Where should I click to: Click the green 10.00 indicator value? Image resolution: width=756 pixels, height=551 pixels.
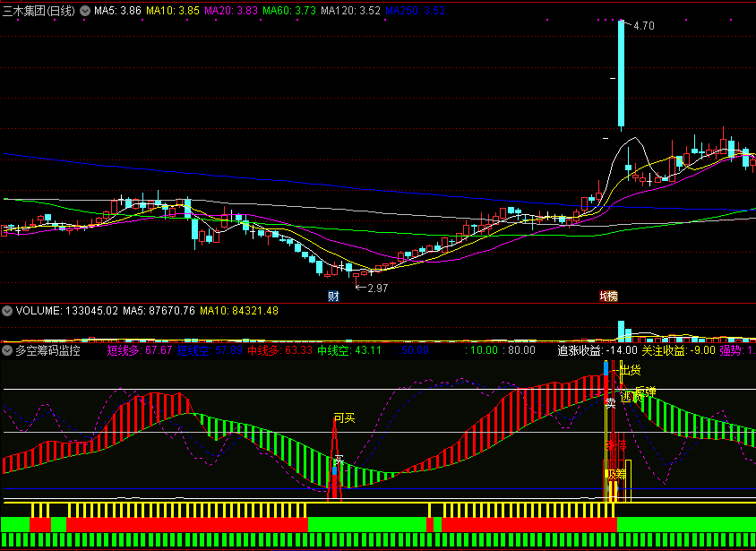coord(481,350)
